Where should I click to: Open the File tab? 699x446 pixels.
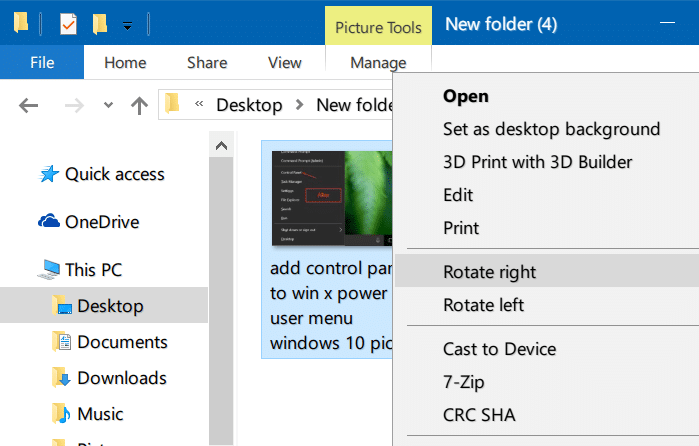[42, 62]
